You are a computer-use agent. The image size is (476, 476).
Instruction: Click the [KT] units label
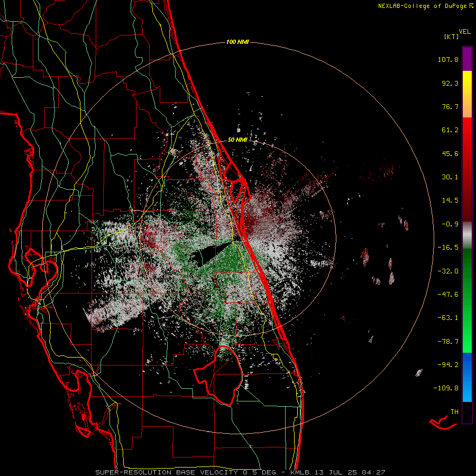click(451, 37)
